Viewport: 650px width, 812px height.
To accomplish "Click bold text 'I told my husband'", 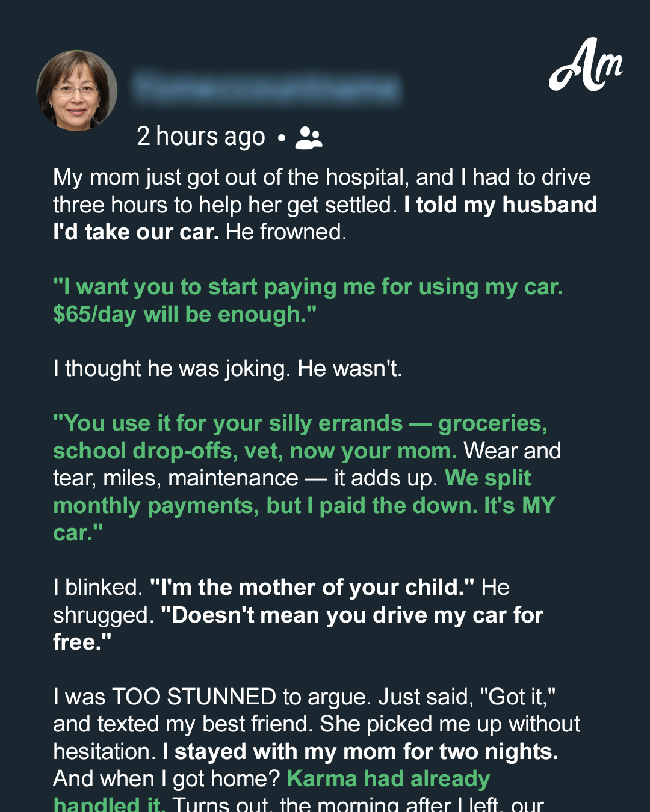I will tap(501, 205).
